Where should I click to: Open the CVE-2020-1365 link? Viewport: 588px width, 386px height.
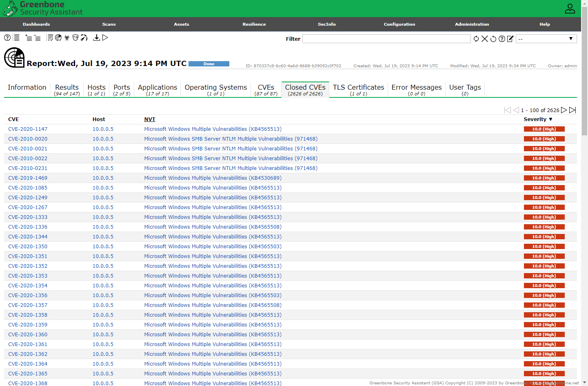(28, 374)
